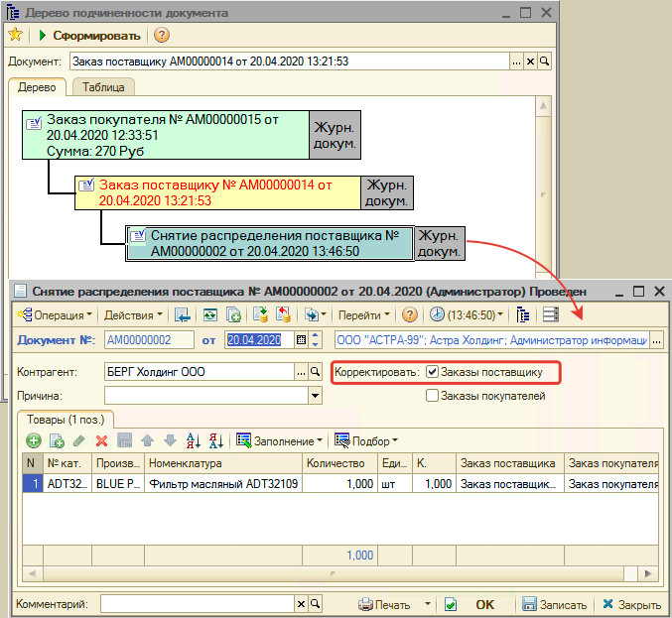Open Контрагент via magnifier icon
Screen dimensions: 672x618
click(x=315, y=372)
